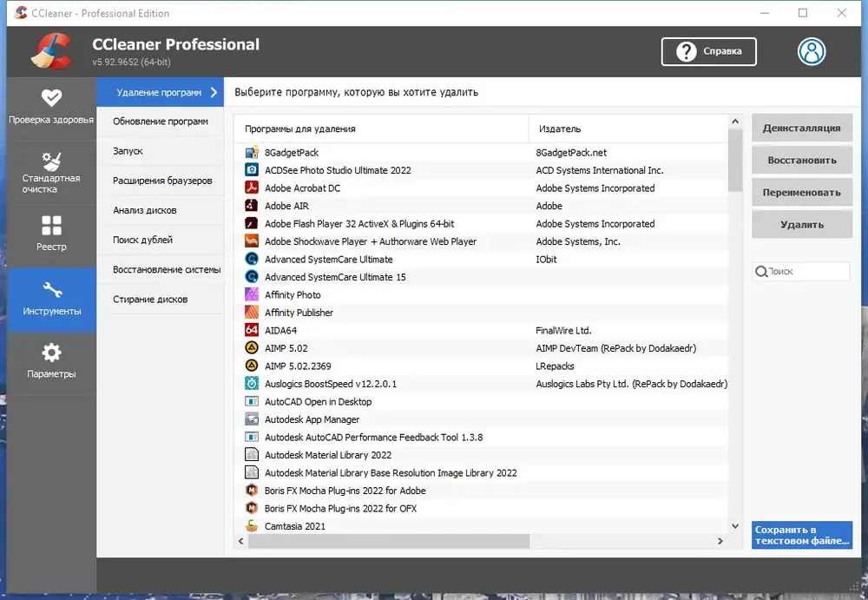Image resolution: width=868 pixels, height=600 pixels.
Task: Click the Деинсталляция button
Action: pos(801,128)
